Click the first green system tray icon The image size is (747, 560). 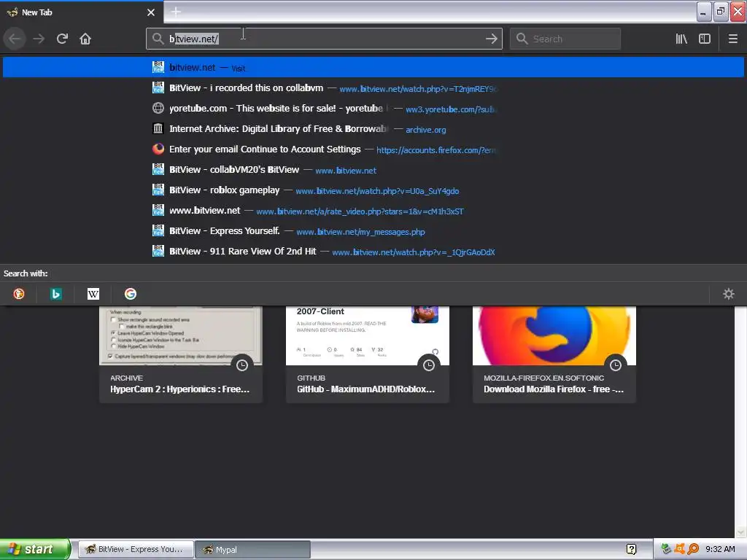[666, 549]
